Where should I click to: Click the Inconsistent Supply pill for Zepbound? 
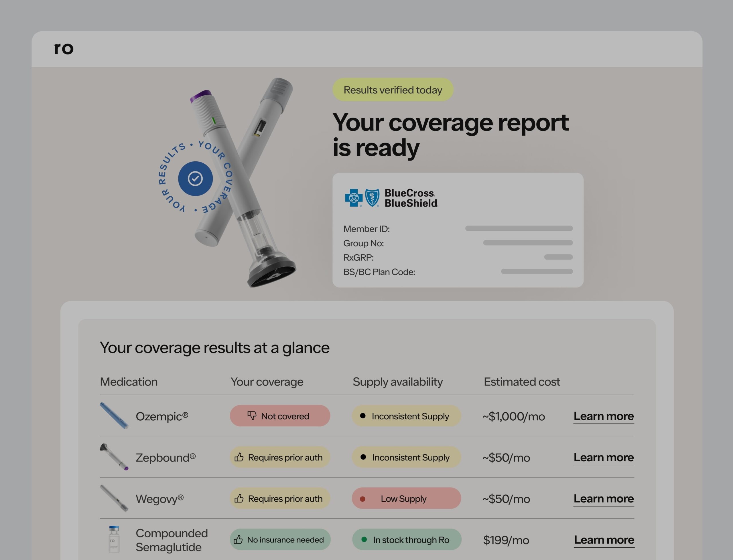point(406,457)
